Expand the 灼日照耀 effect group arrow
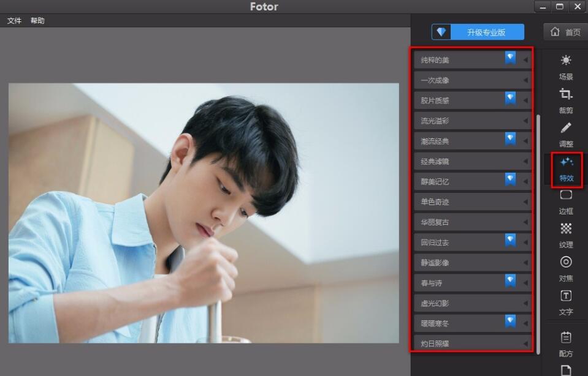 525,344
